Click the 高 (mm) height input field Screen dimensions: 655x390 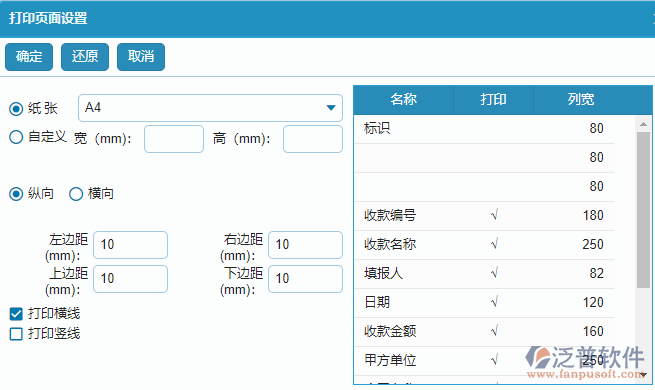click(313, 139)
